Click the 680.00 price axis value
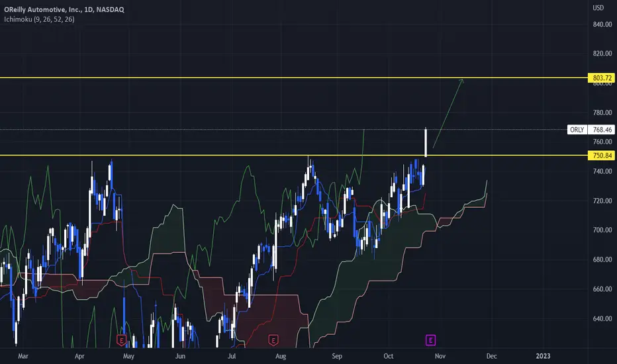 (602, 259)
